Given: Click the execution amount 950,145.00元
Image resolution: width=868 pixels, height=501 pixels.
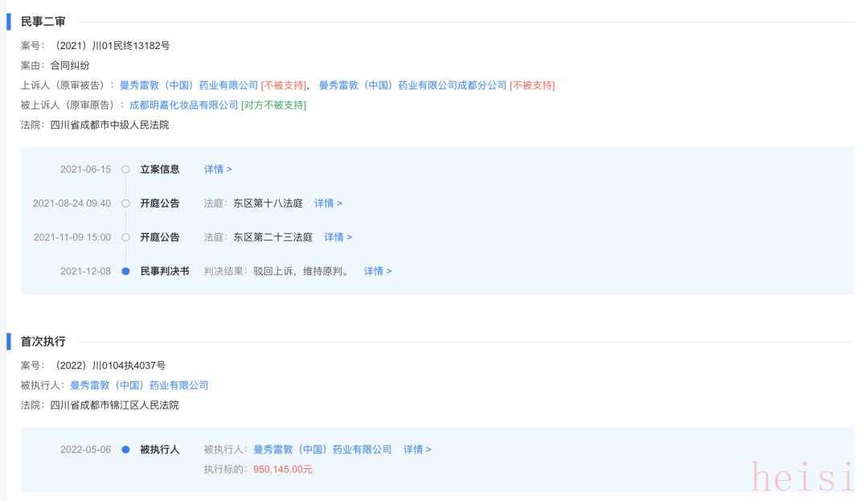Looking at the screenshot, I should pos(283,469).
